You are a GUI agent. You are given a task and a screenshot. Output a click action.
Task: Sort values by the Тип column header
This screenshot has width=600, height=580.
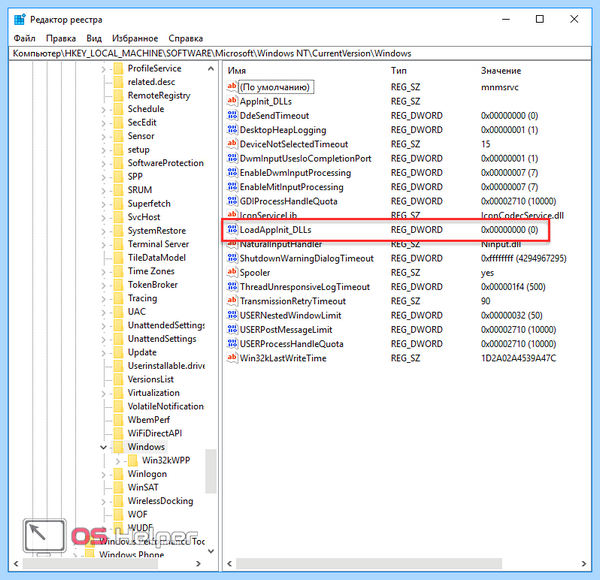point(399,71)
